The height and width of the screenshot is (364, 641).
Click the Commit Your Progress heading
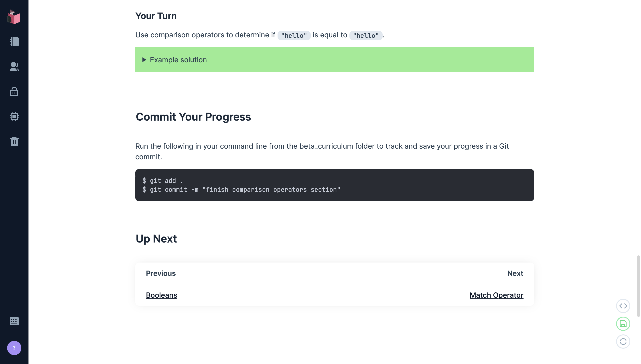[x=193, y=117]
